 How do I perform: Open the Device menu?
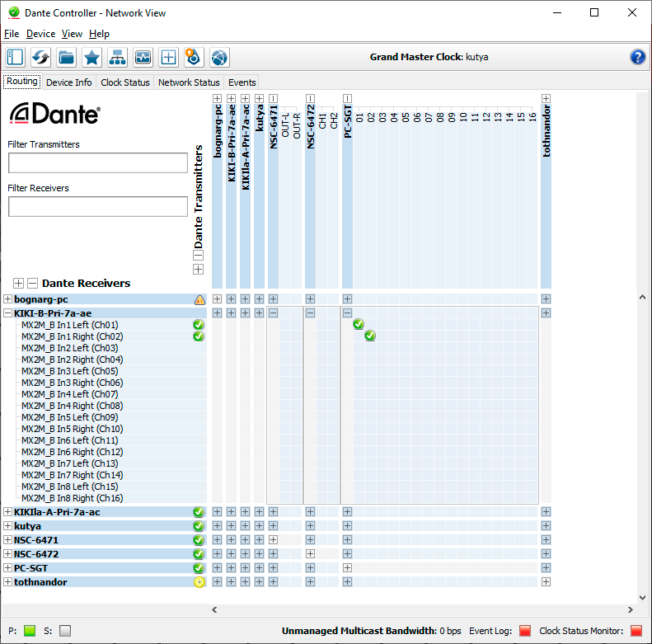(x=40, y=34)
